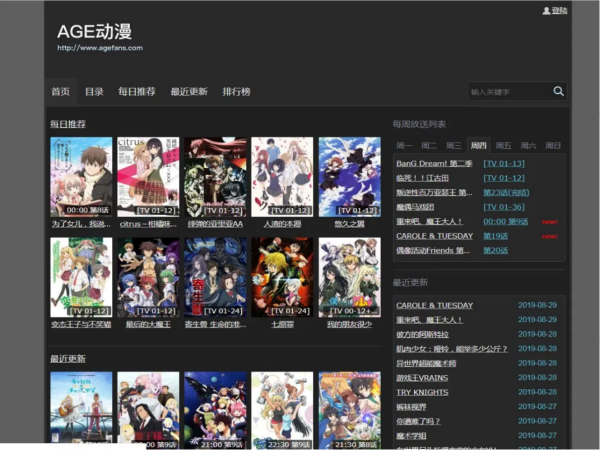Click the BanG Dream! 第二季 link
The width and height of the screenshot is (600, 450).
433,163
